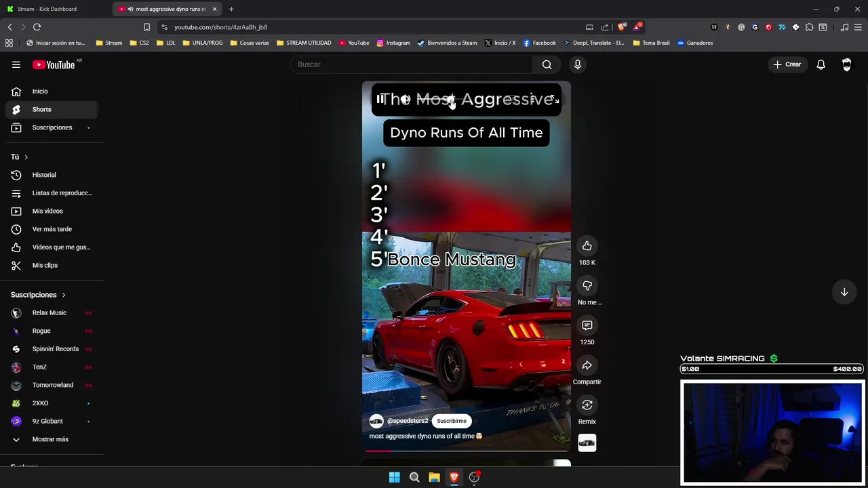The image size is (868, 488).
Task: Activate voice search microphone
Action: (x=578, y=64)
